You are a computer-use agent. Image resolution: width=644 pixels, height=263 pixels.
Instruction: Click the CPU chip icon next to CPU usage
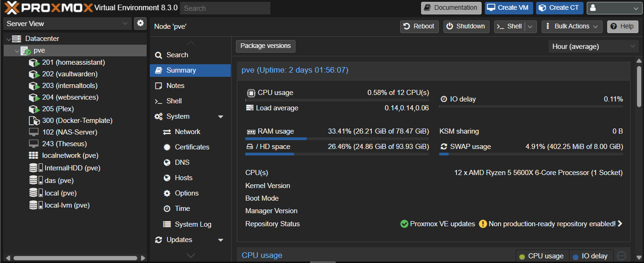[250, 93]
